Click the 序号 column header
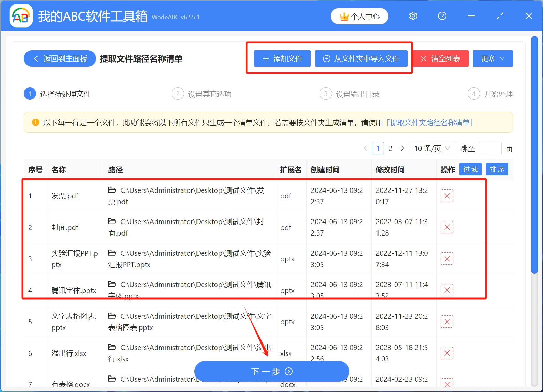The width and height of the screenshot is (543, 392). point(35,170)
